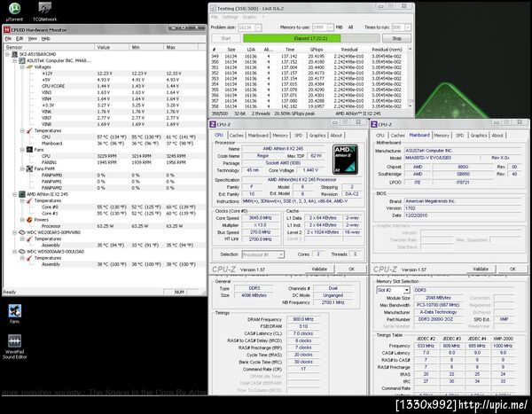Click the Core Speed value 3645.0 MHz
Image resolution: width=532 pixels, height=414 pixels.
[260, 218]
